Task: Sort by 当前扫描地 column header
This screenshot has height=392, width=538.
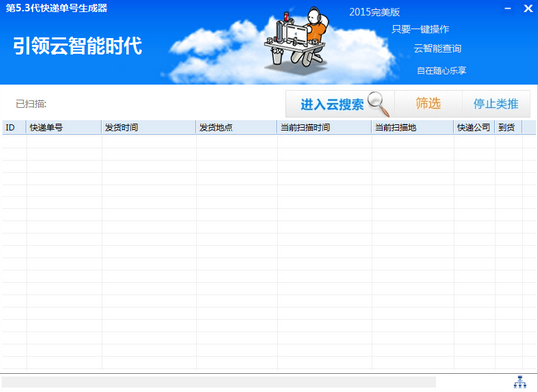Action: click(413, 127)
